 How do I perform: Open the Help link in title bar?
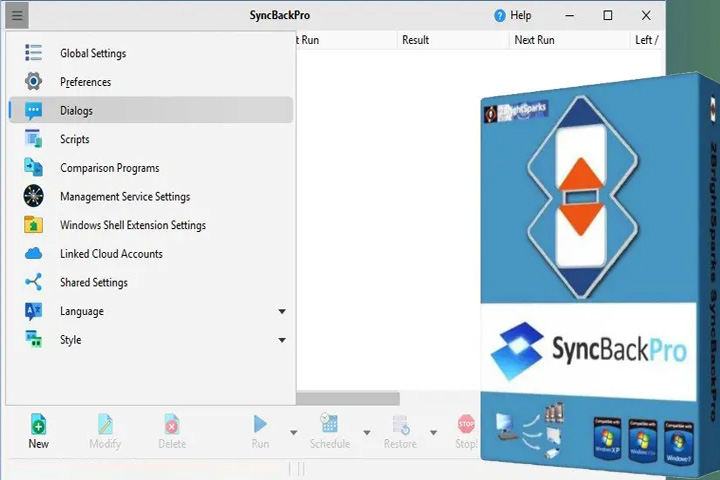point(513,16)
